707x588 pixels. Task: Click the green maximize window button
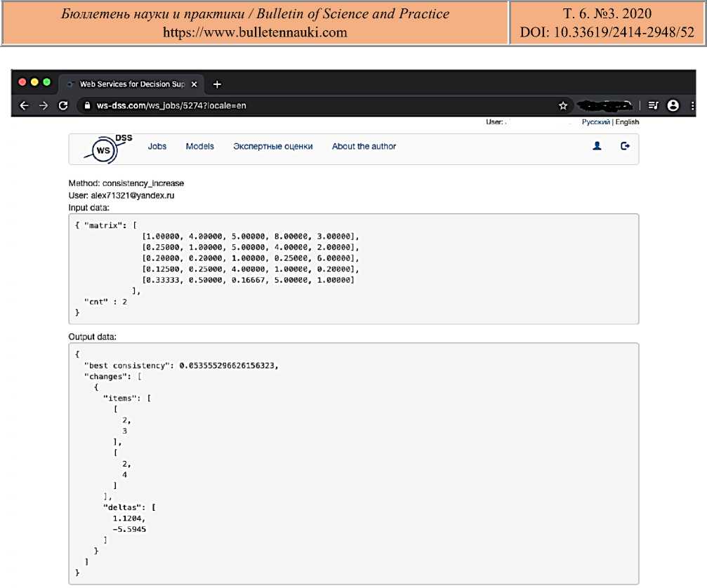tap(46, 82)
